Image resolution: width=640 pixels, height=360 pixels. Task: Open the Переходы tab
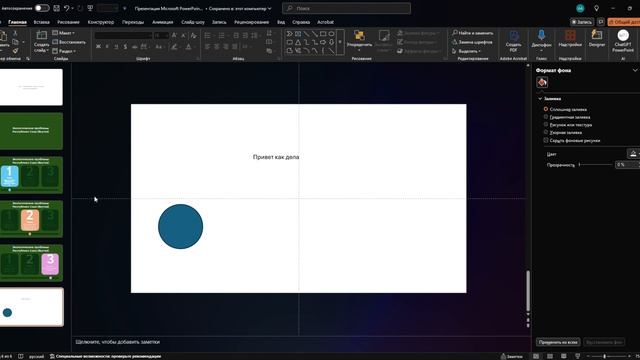(x=133, y=22)
